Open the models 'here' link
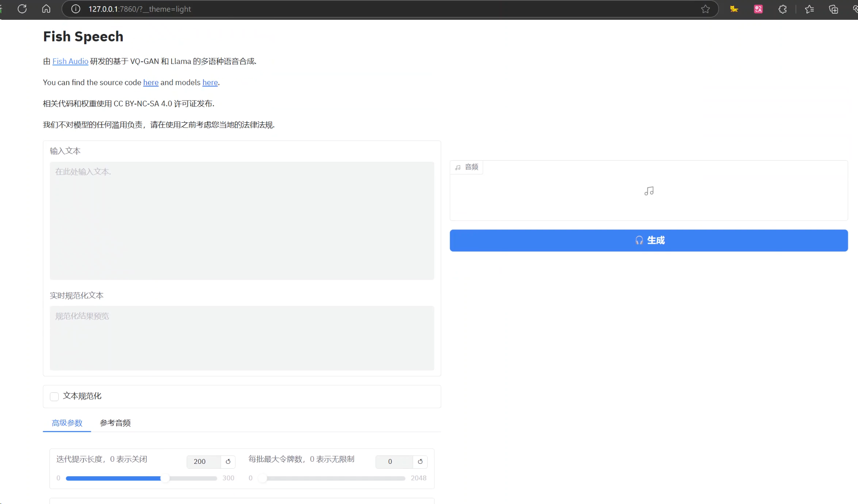Viewport: 858px width, 504px height. click(x=210, y=83)
